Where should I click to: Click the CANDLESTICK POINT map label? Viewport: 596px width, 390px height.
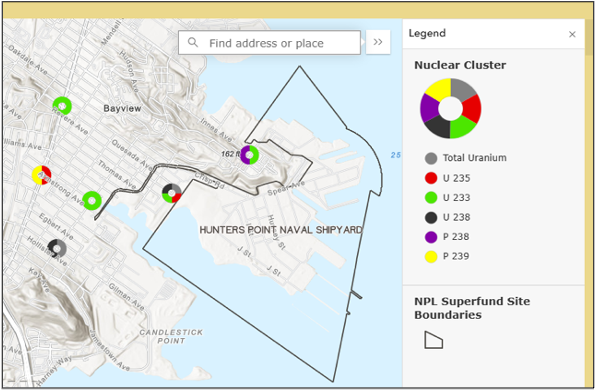coord(171,336)
